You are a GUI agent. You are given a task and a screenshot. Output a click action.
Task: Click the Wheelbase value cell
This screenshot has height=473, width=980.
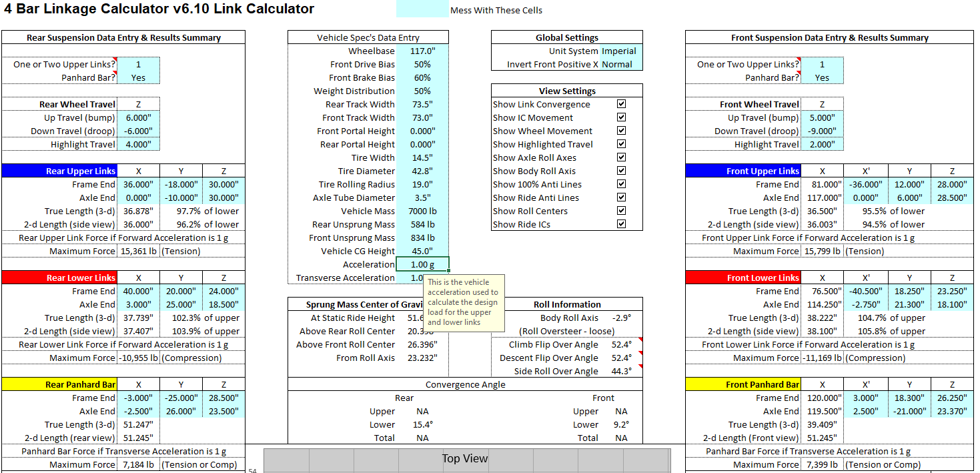tap(422, 51)
